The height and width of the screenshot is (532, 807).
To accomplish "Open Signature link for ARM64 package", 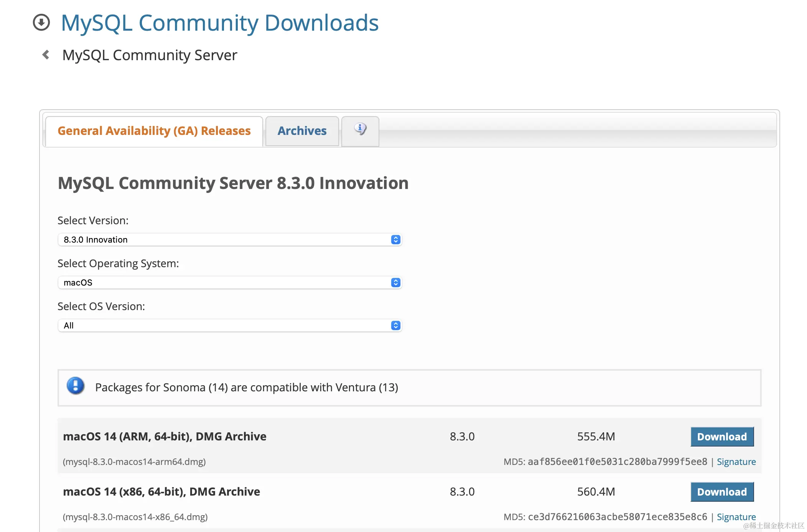I will click(736, 462).
